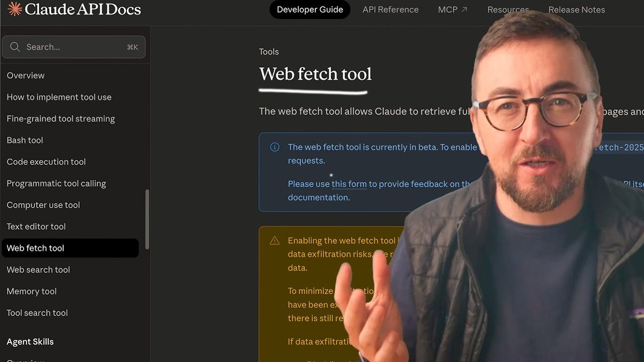Click the sidebar vertical scrollbar thumb
This screenshot has width=644, height=362.
[x=147, y=219]
